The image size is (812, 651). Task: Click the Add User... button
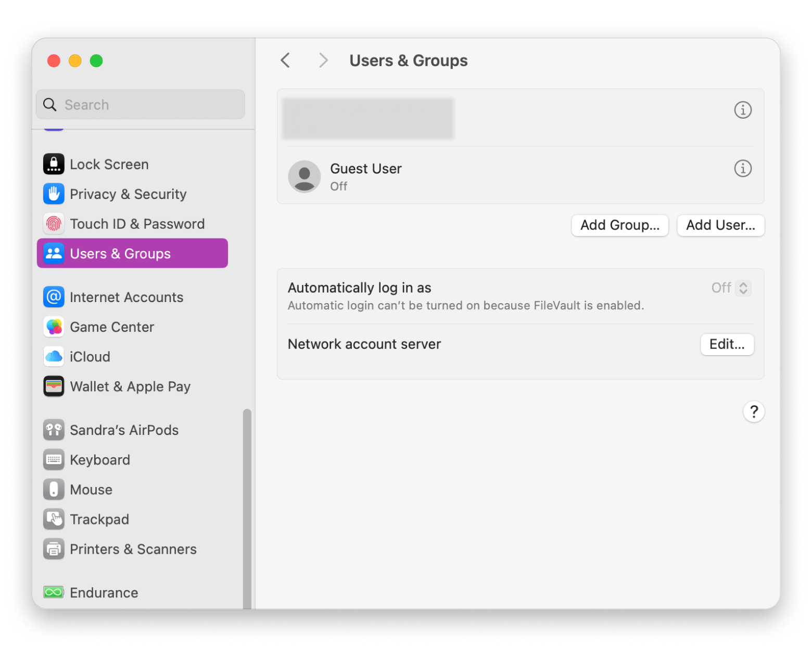[720, 225]
